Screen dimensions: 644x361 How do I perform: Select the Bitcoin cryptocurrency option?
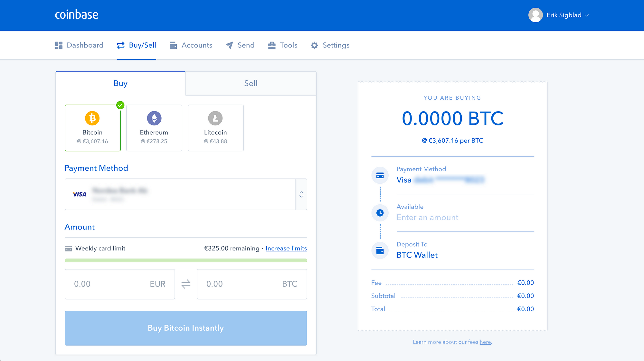tap(92, 127)
